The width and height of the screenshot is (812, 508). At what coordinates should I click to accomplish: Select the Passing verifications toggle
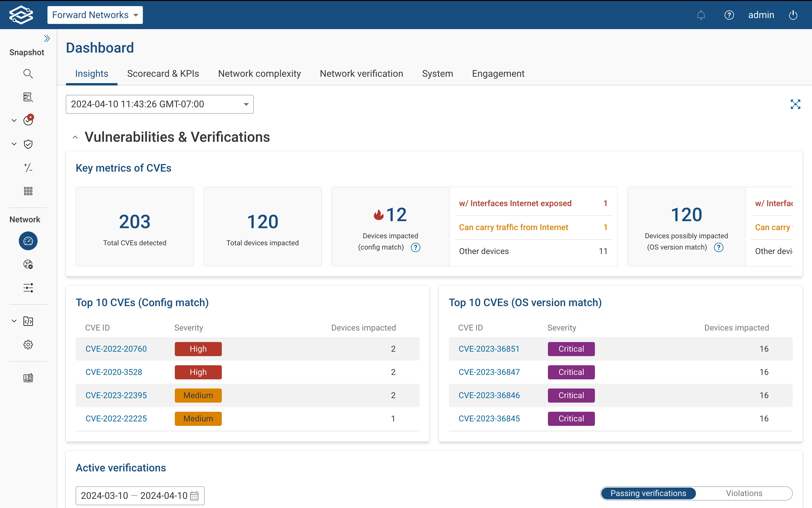648,493
